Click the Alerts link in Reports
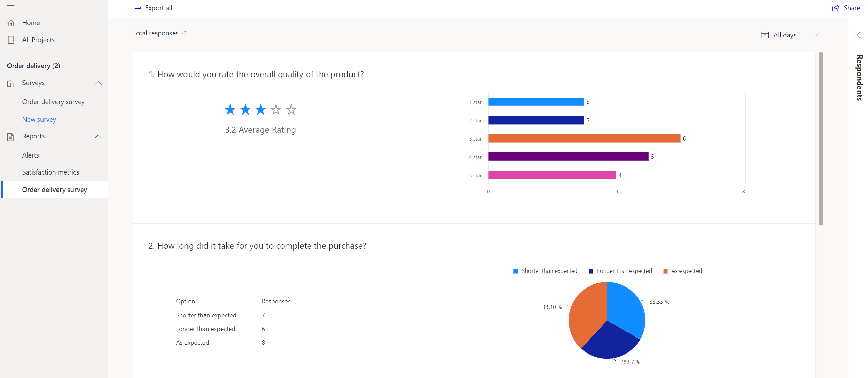The height and width of the screenshot is (378, 868). pyautogui.click(x=30, y=154)
